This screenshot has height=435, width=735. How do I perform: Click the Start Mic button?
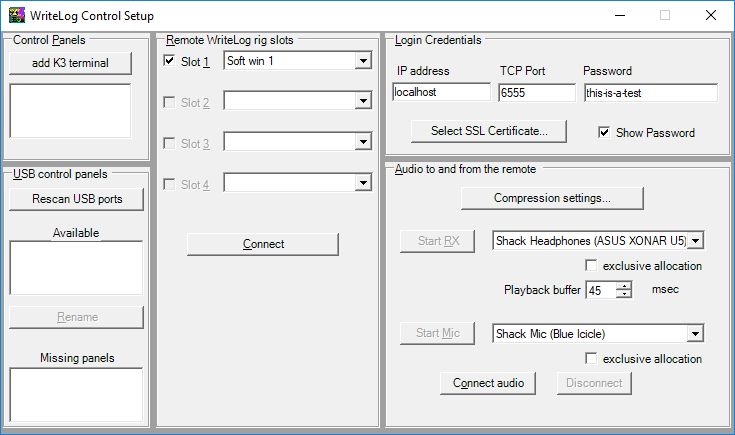click(x=438, y=333)
